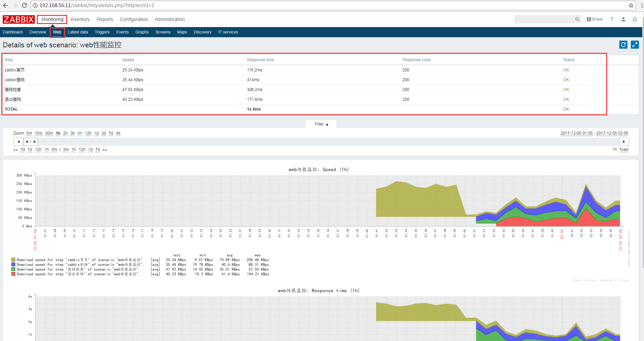Go to Discovery submenu

click(x=202, y=32)
